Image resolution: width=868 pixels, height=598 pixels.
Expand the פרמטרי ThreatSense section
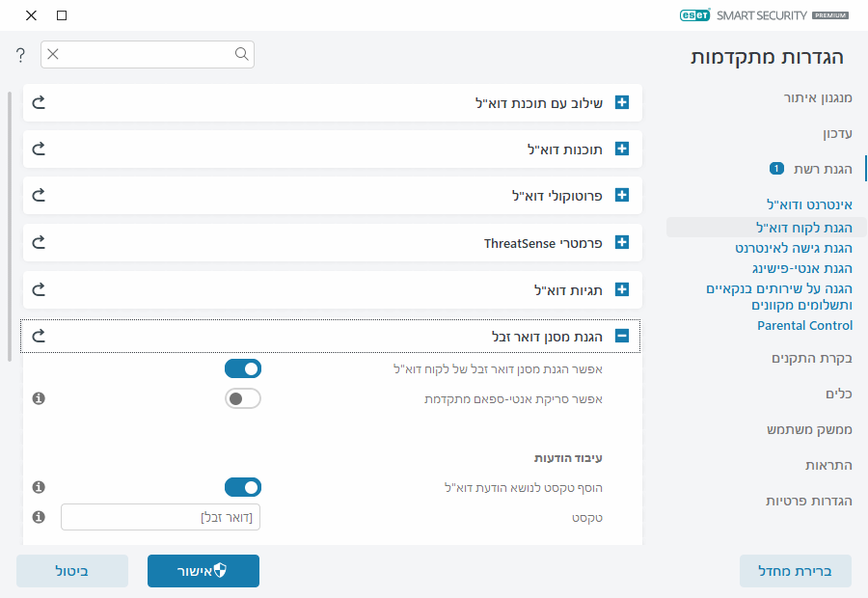pyautogui.click(x=622, y=242)
